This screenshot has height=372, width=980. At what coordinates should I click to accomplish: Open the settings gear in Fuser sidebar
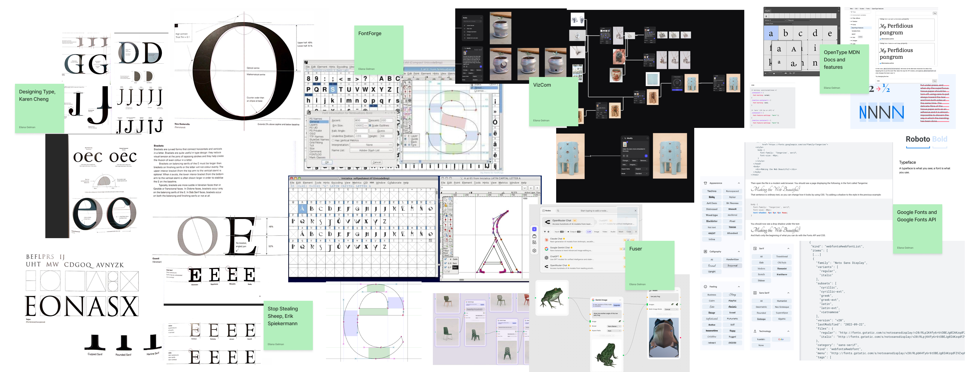pyautogui.click(x=534, y=250)
